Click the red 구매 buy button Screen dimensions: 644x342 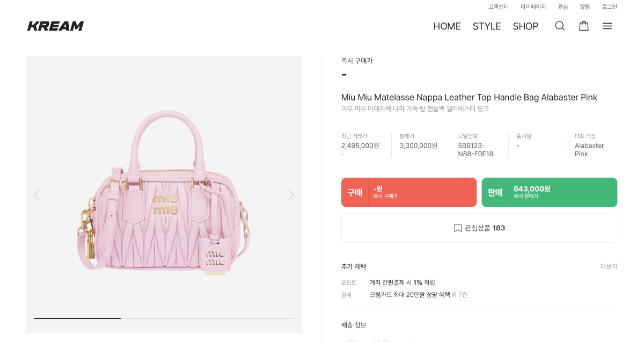[x=409, y=192]
